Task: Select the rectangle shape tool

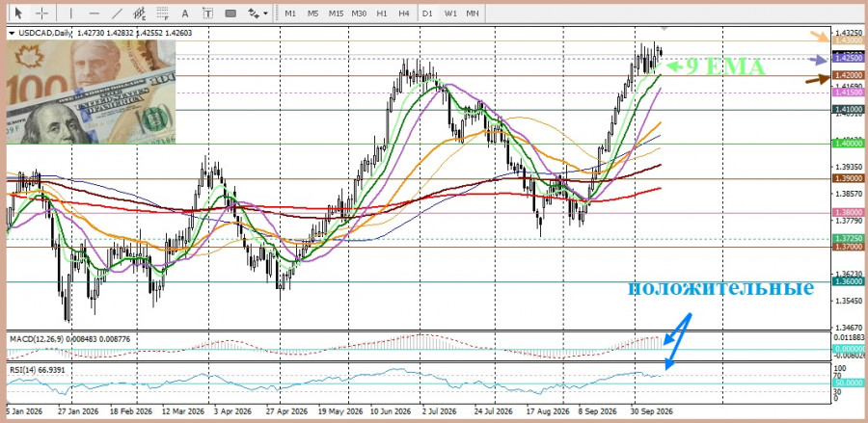Action: coord(231,13)
